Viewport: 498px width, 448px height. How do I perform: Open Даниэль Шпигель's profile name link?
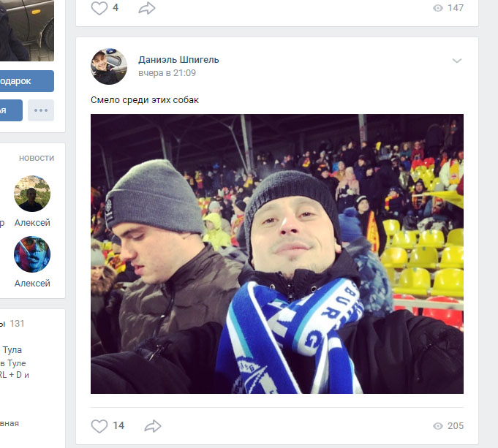[178, 60]
